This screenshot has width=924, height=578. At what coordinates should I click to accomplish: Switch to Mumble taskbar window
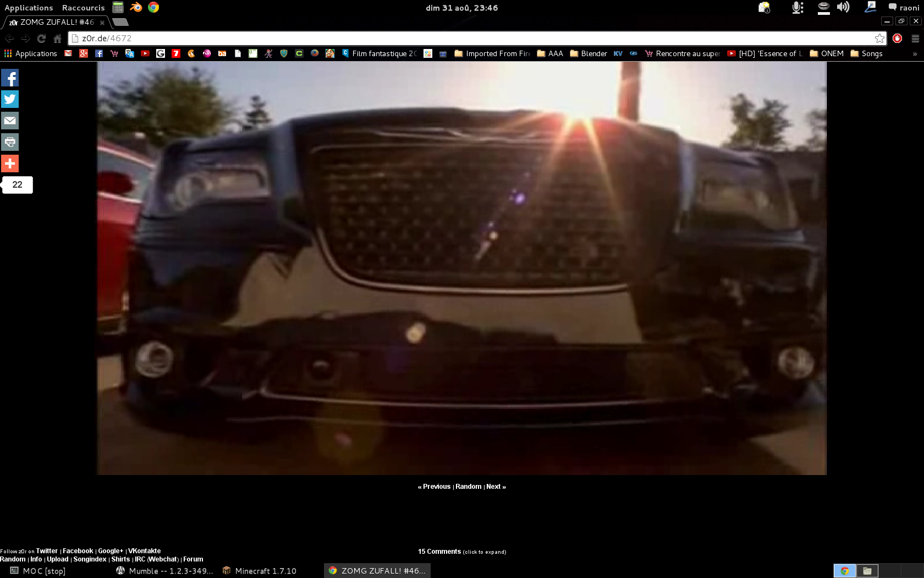(x=164, y=571)
